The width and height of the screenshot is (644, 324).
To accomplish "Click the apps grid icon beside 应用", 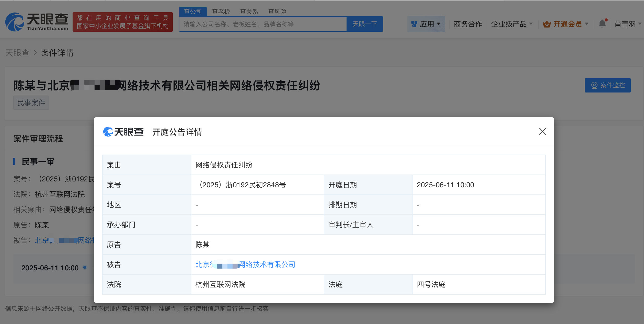I will click(414, 24).
